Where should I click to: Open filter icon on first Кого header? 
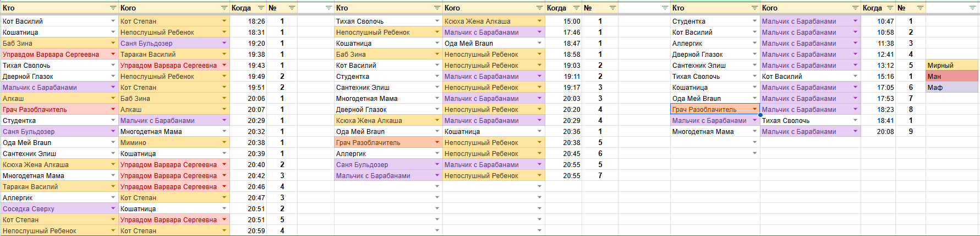point(224,8)
